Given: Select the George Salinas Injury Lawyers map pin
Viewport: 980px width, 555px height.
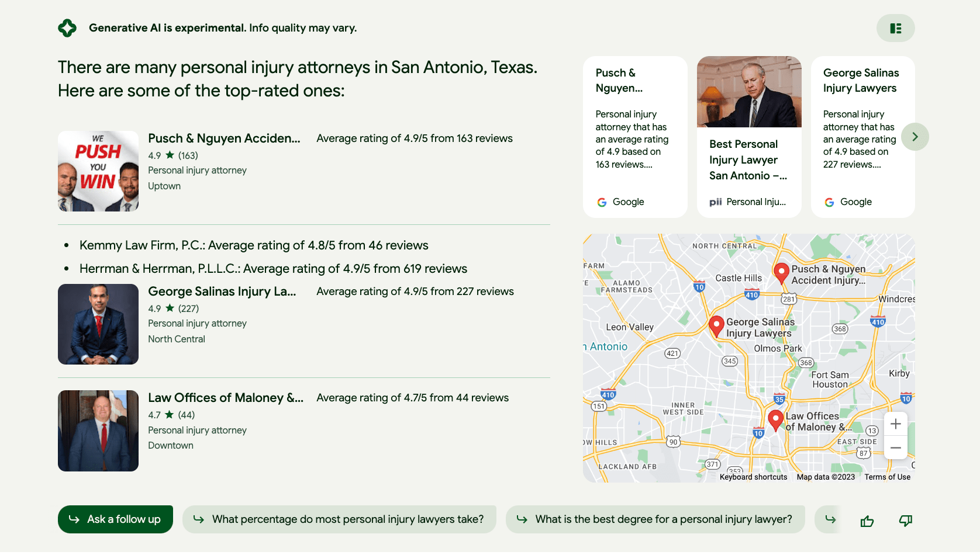Looking at the screenshot, I should coord(716,326).
